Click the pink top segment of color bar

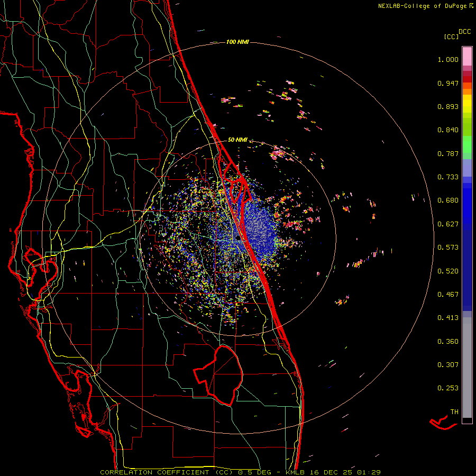pyautogui.click(x=467, y=56)
